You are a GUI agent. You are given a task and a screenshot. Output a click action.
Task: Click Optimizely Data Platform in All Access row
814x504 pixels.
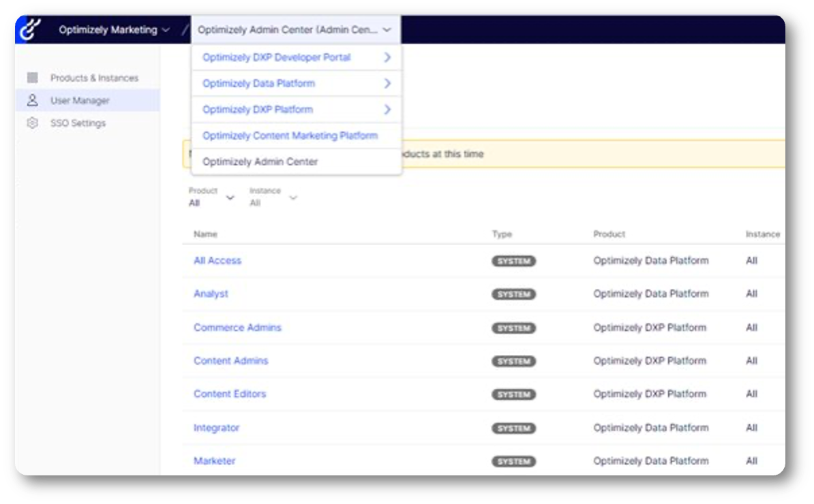651,260
